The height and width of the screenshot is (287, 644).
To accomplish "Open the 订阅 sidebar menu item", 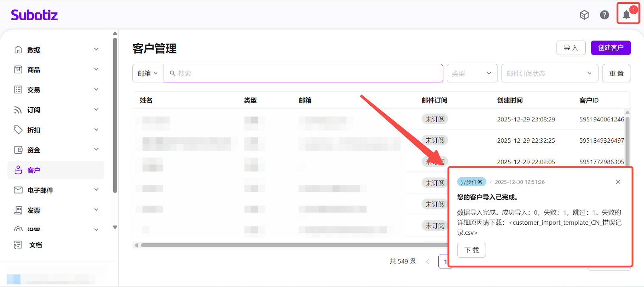I will [34, 110].
